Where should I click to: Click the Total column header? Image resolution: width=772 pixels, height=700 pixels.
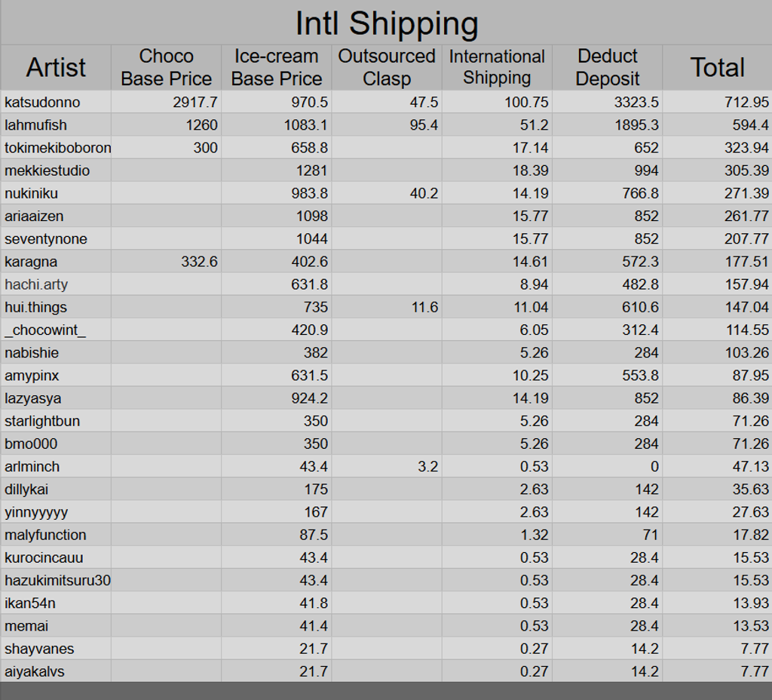(717, 68)
